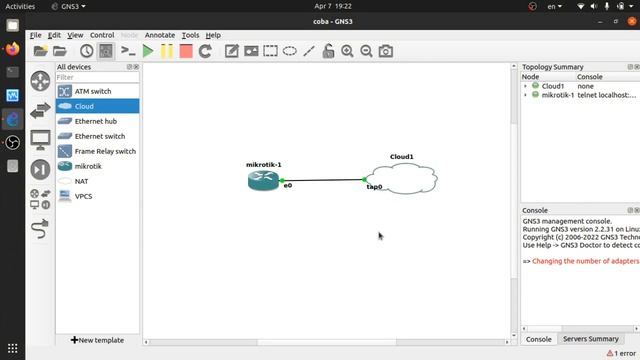Click the device Filter field
The width and height of the screenshot is (640, 360).
tap(98, 77)
